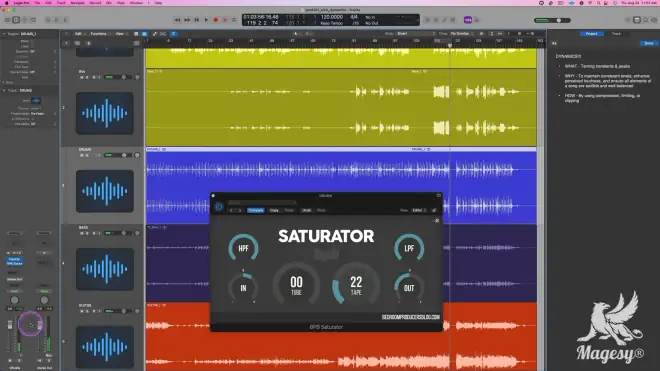This screenshot has width=660, height=371.
Task: Click the BASS track waveform icon
Action: (105, 269)
